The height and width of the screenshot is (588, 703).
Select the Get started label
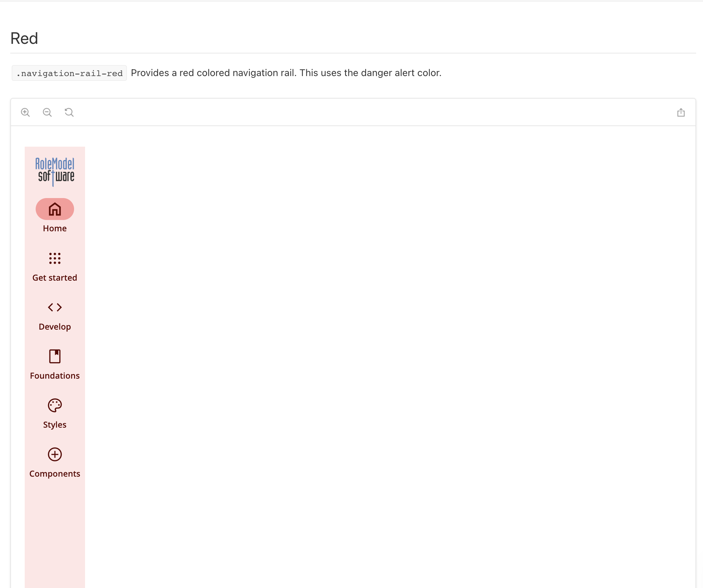55,278
